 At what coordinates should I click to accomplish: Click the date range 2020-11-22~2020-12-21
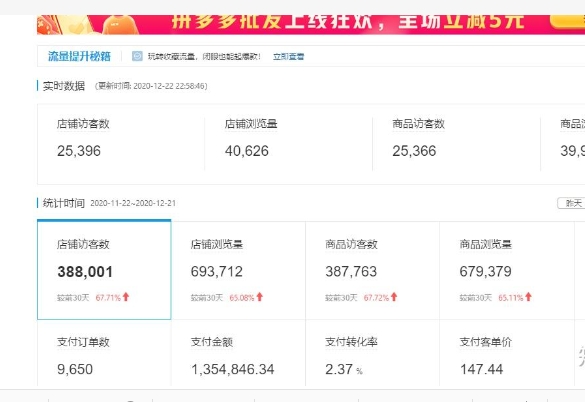click(133, 203)
